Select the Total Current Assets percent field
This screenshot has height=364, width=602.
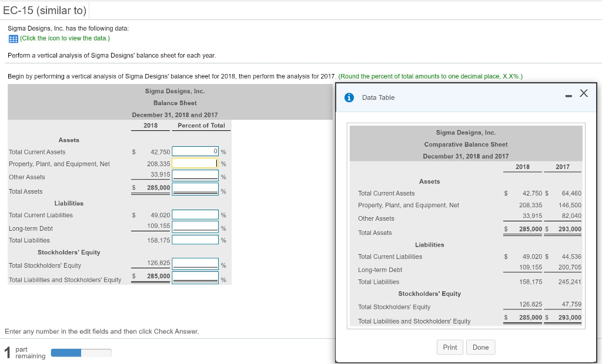tap(195, 151)
